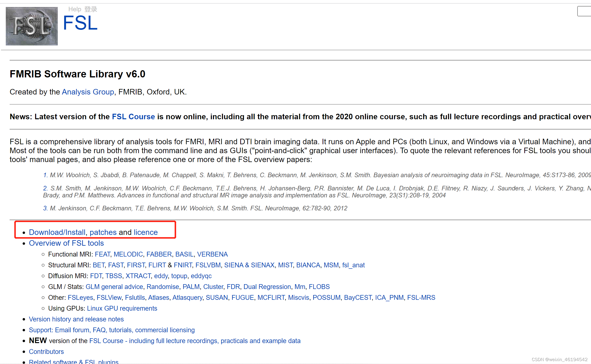
Task: Click reference number 3 citation link
Action: point(45,208)
